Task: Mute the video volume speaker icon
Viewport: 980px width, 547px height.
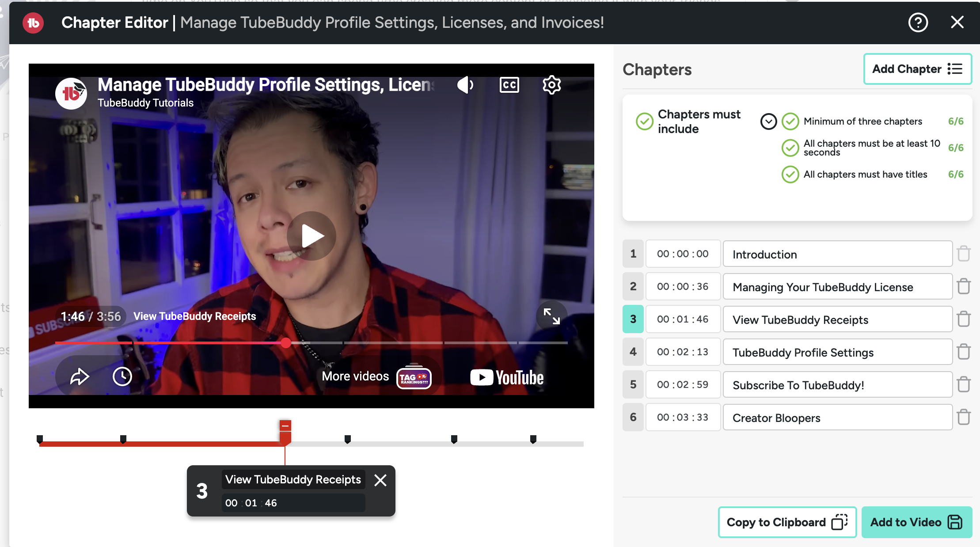Action: click(465, 85)
